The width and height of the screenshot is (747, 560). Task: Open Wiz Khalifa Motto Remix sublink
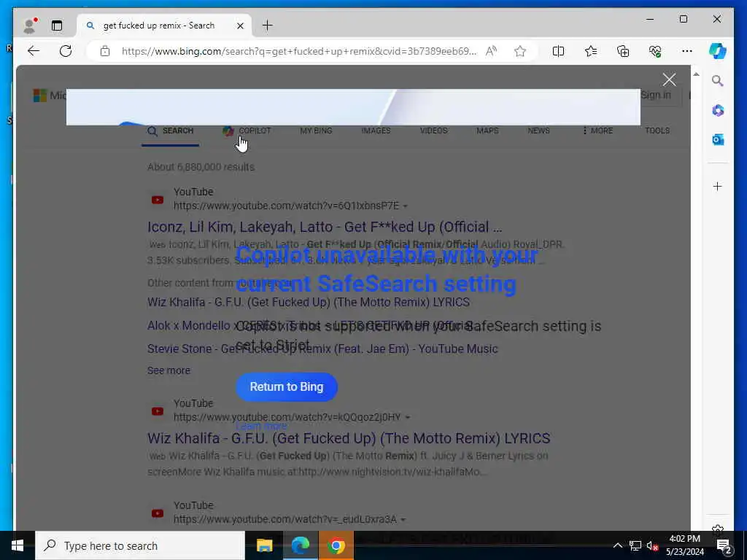(x=309, y=303)
